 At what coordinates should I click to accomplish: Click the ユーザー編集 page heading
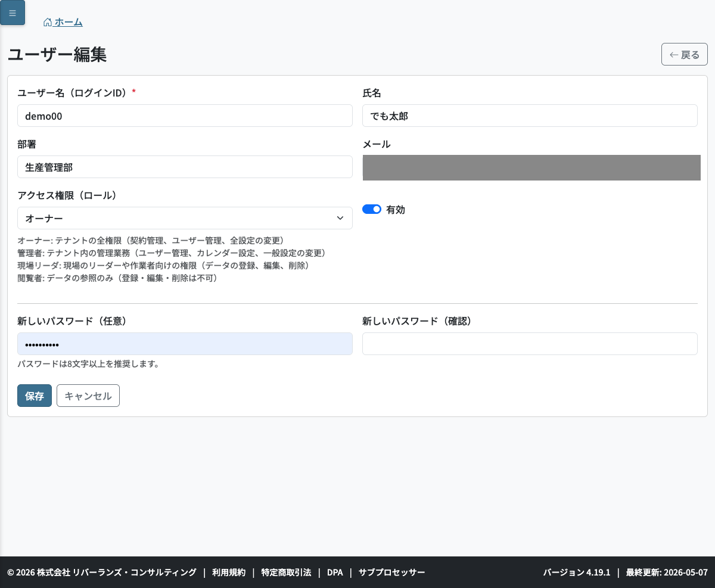(x=57, y=55)
